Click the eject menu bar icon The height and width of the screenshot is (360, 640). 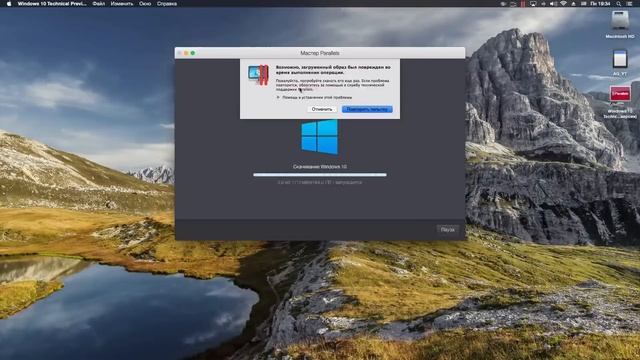[573, 4]
